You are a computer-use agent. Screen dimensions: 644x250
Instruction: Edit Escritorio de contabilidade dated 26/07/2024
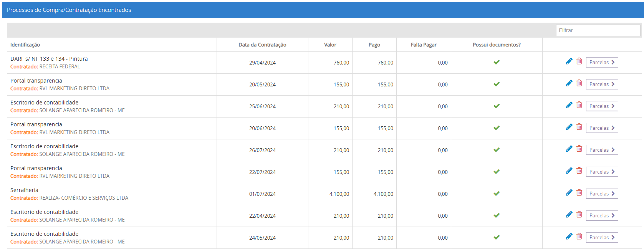click(x=569, y=149)
